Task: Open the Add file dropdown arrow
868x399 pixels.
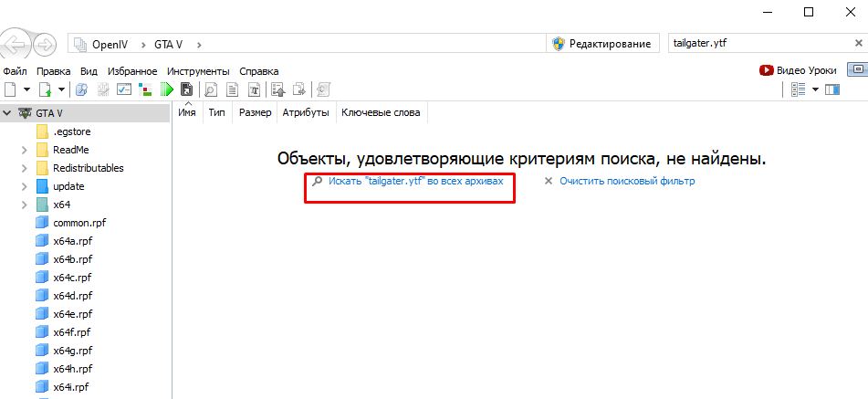Action: tap(61, 89)
